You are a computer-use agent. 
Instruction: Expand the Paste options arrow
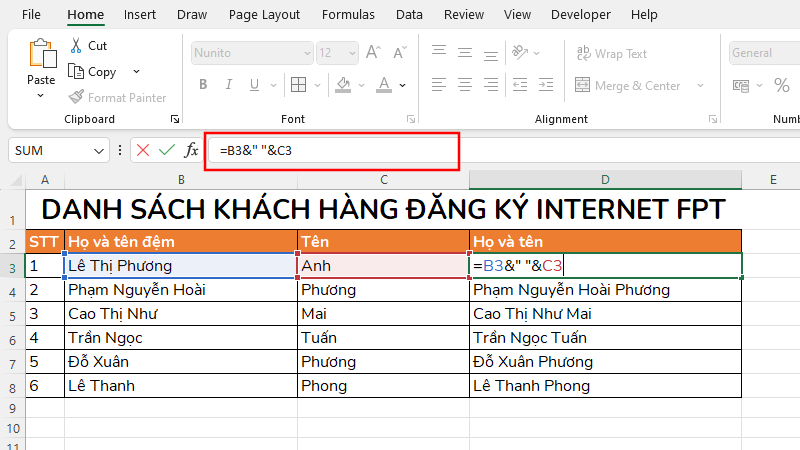click(41, 96)
